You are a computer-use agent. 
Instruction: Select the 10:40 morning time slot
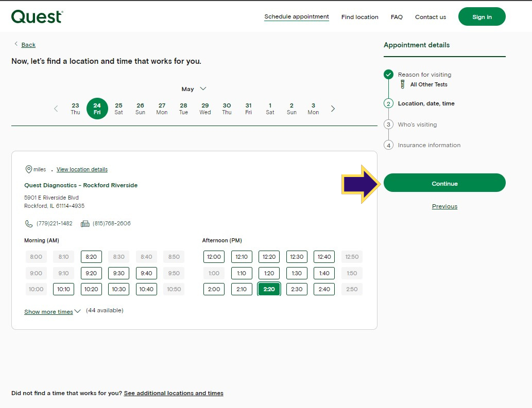146,289
